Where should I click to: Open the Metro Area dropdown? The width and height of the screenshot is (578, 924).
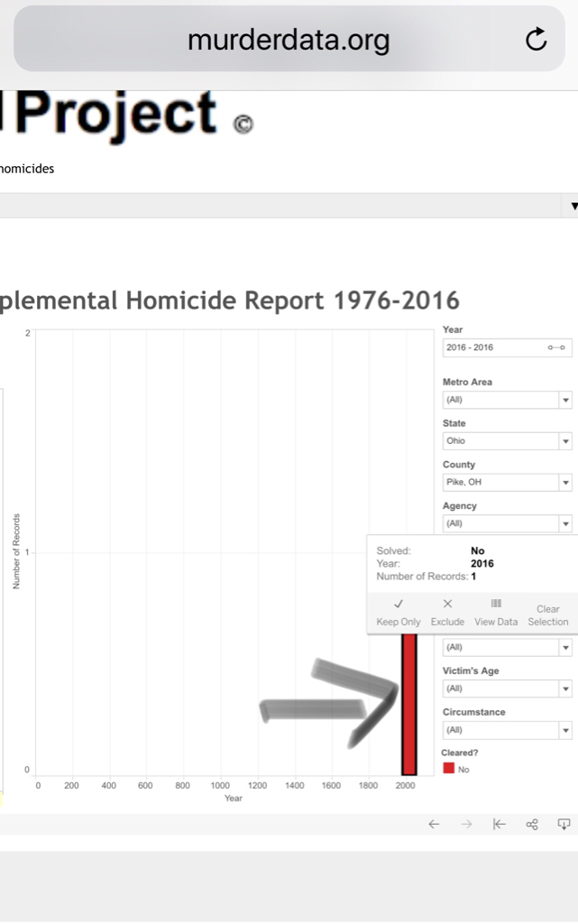tap(565, 400)
